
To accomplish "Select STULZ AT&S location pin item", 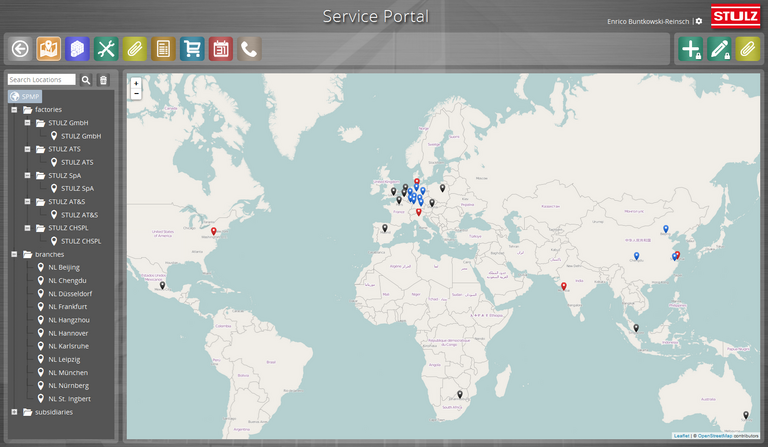I will click(74, 214).
